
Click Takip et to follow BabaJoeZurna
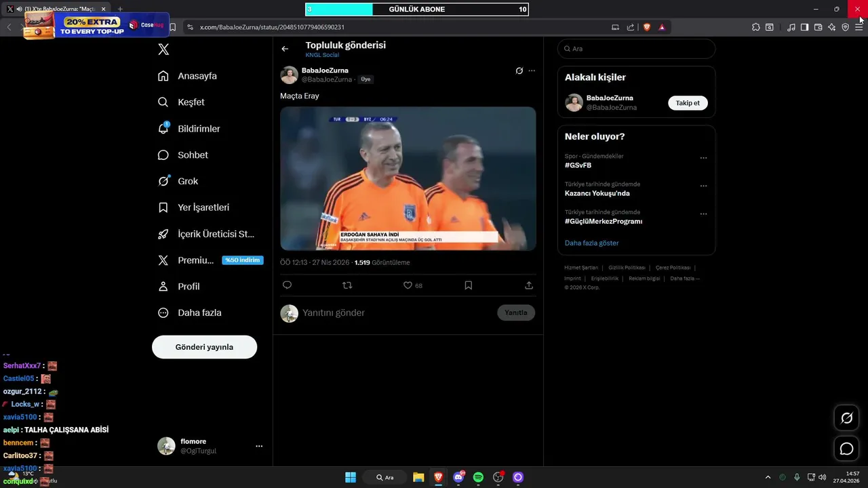coord(688,103)
